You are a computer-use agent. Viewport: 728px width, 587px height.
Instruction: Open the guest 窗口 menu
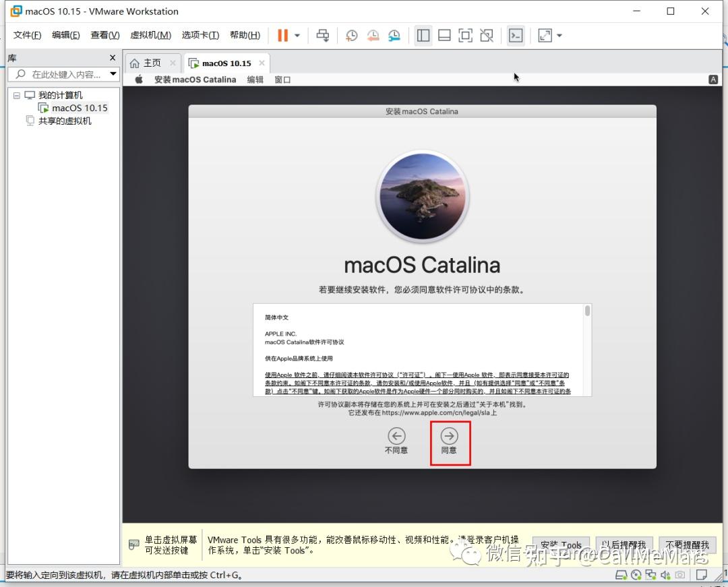pos(282,80)
